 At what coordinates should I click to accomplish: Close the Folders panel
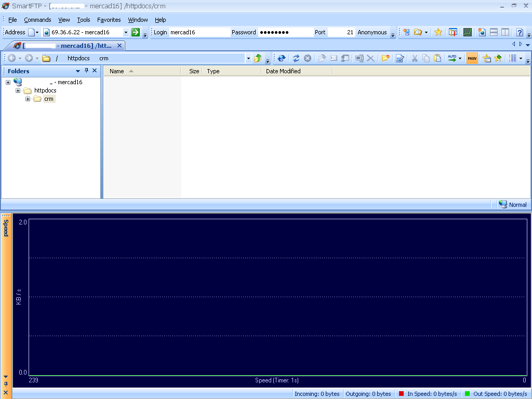[95, 71]
